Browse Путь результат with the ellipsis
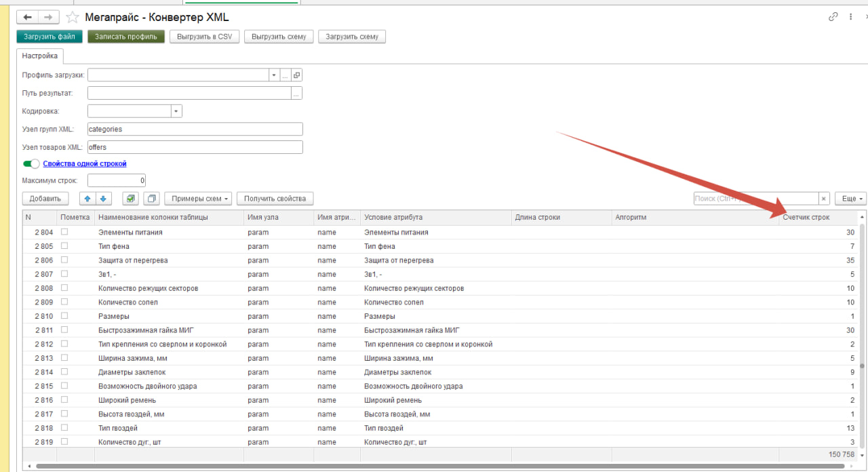The width and height of the screenshot is (868, 472). point(296,94)
